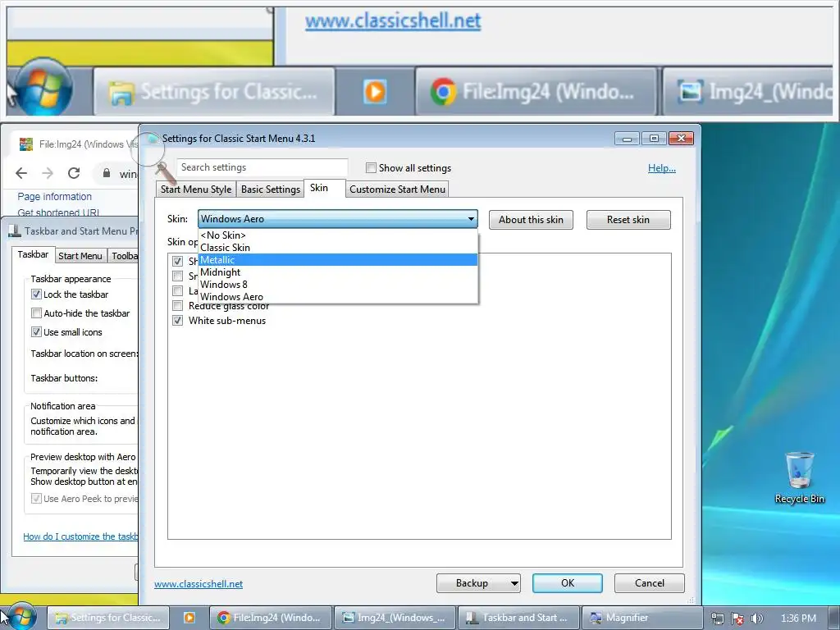The width and height of the screenshot is (840, 630).
Task: Click magnified media player button in magnifier
Action: pos(375,92)
